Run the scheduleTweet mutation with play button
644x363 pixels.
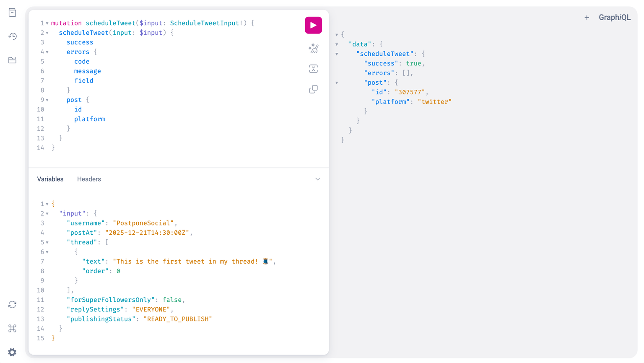[x=313, y=25]
